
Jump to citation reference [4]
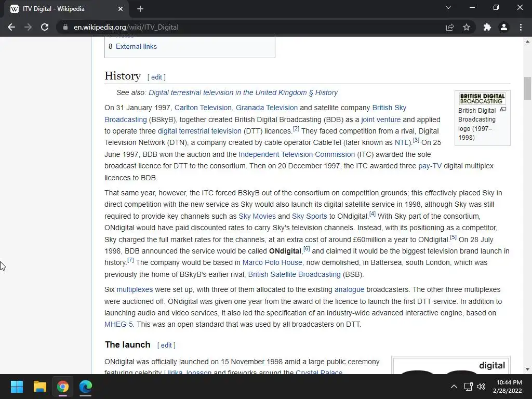(x=372, y=214)
